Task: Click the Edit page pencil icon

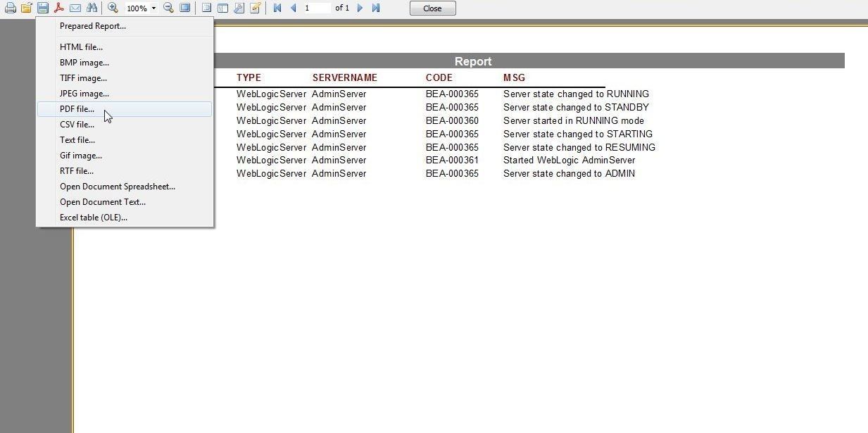Action: click(x=255, y=8)
